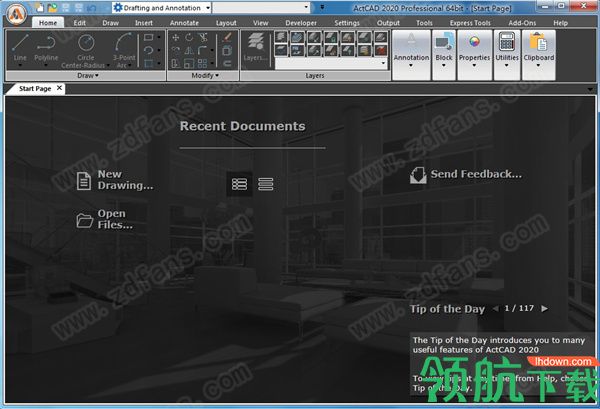This screenshot has height=409, width=600.
Task: Click the Open Files... link
Action: (x=115, y=219)
